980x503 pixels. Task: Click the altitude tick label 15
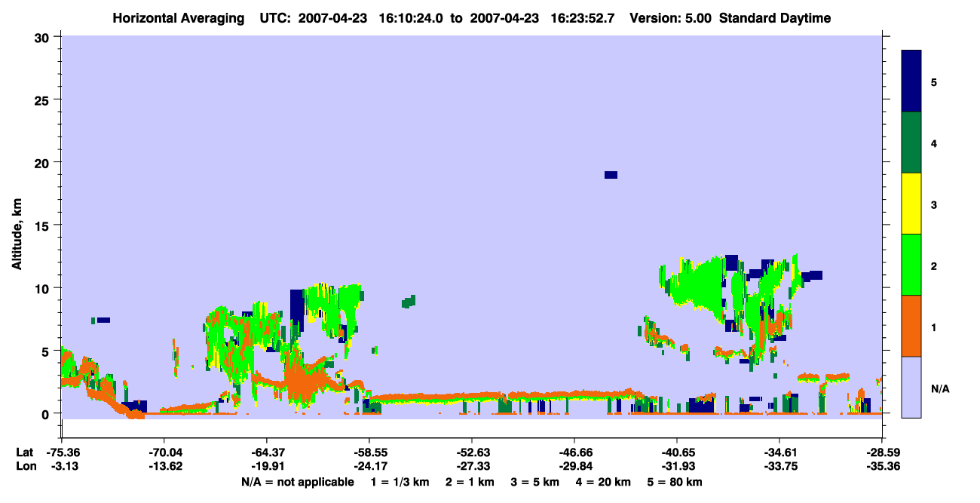coord(44,225)
